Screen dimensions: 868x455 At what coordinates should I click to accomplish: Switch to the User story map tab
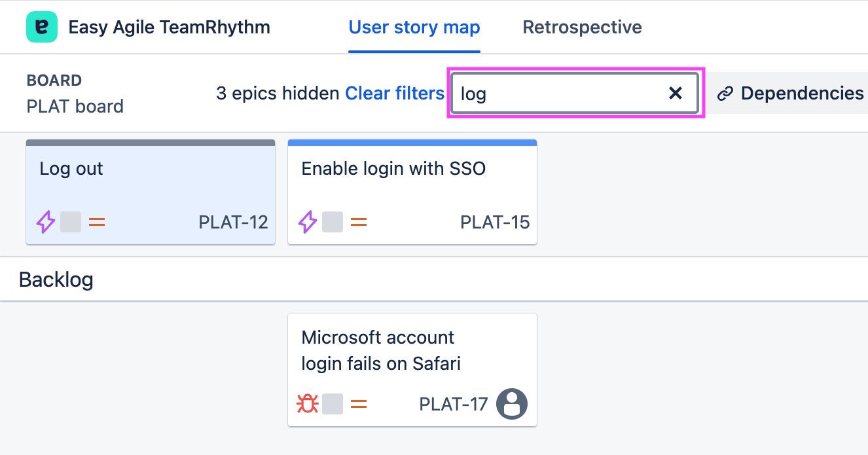click(x=414, y=27)
